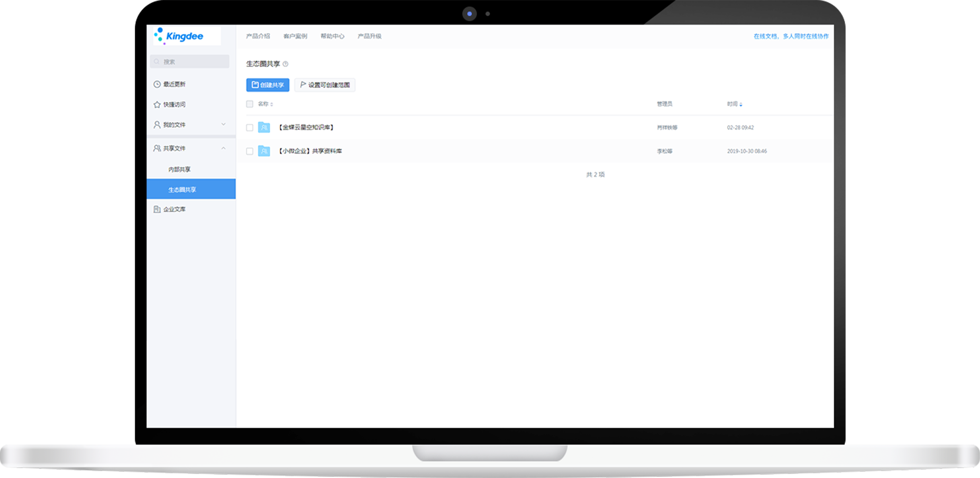Open the 【金蝶云星空知识库】 shared folder icon
Viewport: 980px width, 478px height.
(264, 127)
